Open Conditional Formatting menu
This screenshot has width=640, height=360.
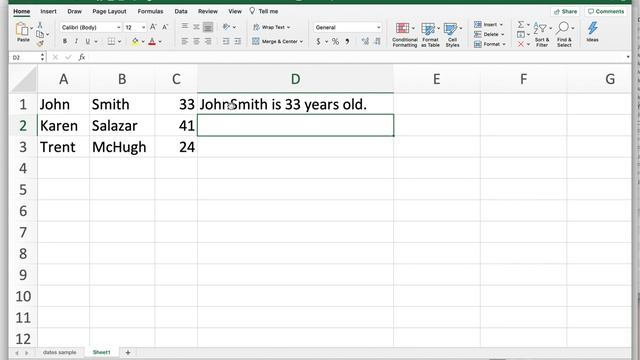[404, 34]
